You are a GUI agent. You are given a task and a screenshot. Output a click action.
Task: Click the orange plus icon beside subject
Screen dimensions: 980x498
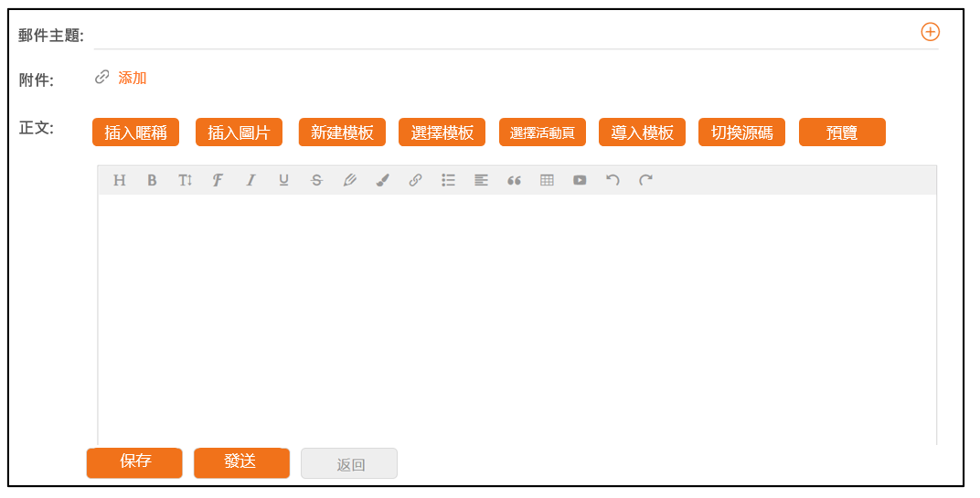point(929,32)
